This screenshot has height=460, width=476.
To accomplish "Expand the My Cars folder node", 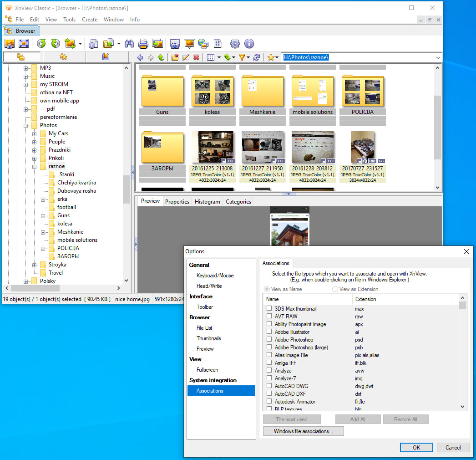I will pyautogui.click(x=35, y=133).
